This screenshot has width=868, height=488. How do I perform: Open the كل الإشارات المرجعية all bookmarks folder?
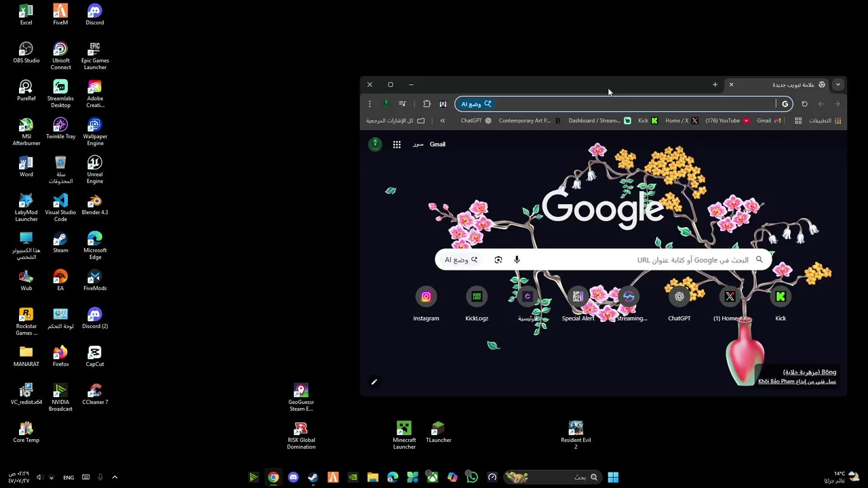click(395, 121)
